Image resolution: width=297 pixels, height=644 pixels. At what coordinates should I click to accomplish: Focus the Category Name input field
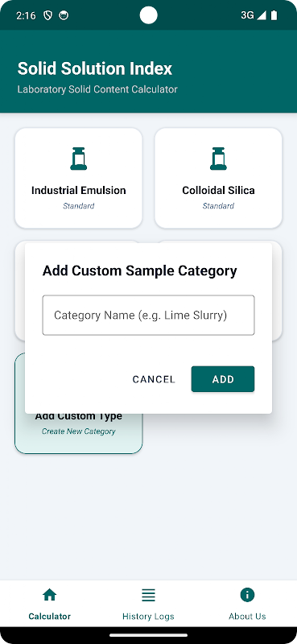pyautogui.click(x=148, y=315)
